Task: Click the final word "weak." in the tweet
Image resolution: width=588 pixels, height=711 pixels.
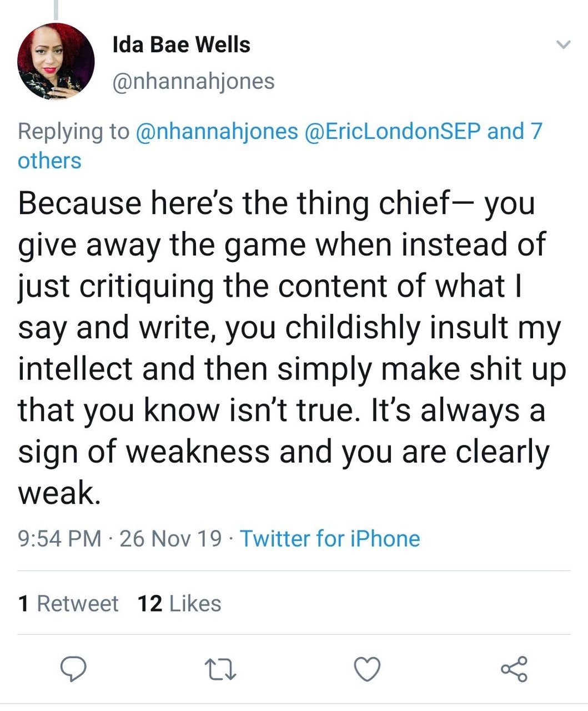Action: 59,493
